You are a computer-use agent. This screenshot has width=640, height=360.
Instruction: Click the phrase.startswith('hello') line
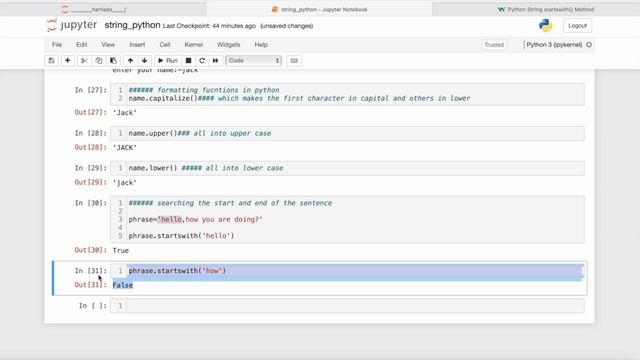pyautogui.click(x=181, y=236)
